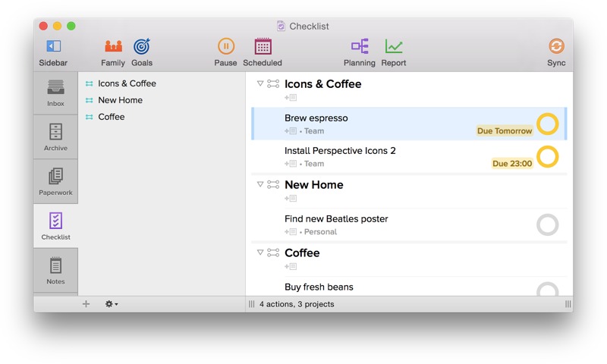The height and width of the screenshot is (364, 607).
Task: Open the Planning perspective
Action: (359, 47)
